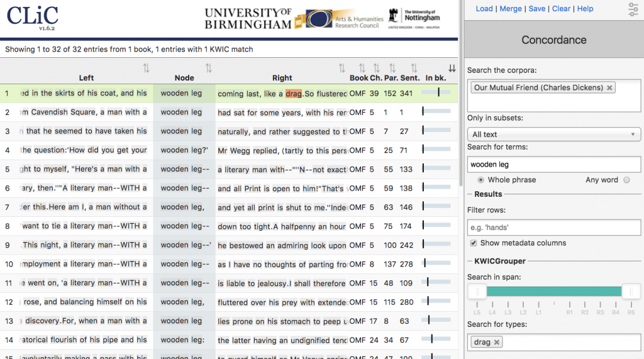This screenshot has height=359, width=644.
Task: Select the Any word radio option
Action: point(626,180)
